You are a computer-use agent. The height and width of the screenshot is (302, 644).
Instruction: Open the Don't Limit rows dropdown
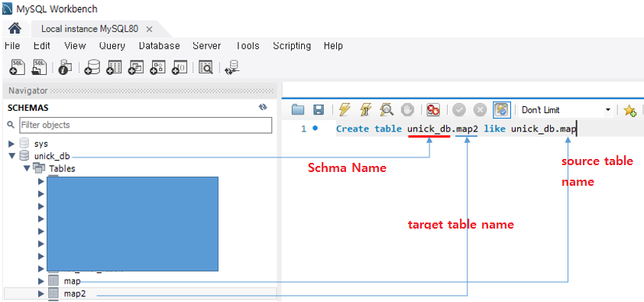pos(565,110)
